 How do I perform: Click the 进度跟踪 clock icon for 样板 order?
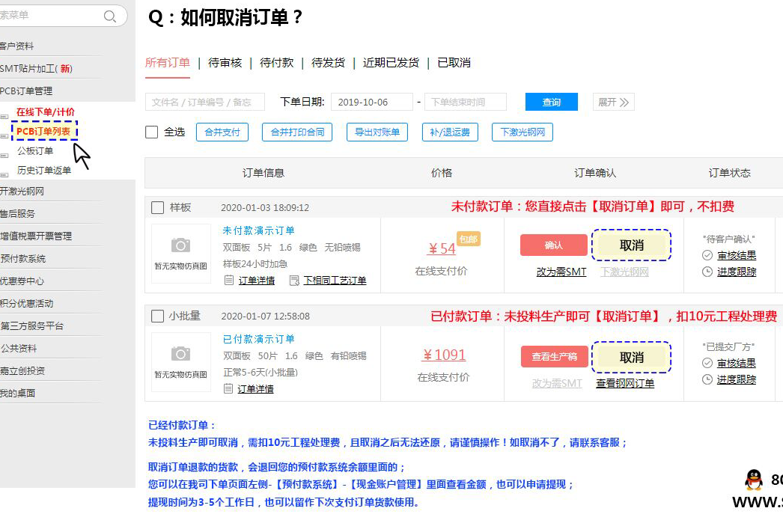(707, 272)
